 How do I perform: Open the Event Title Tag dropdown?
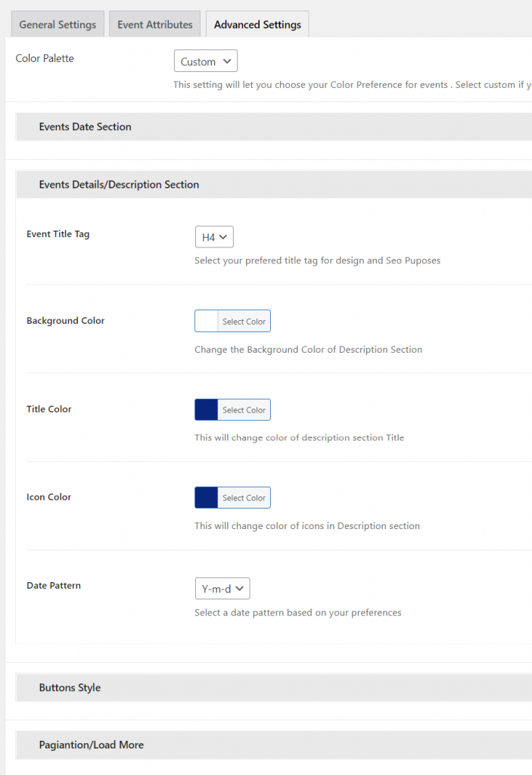click(214, 238)
